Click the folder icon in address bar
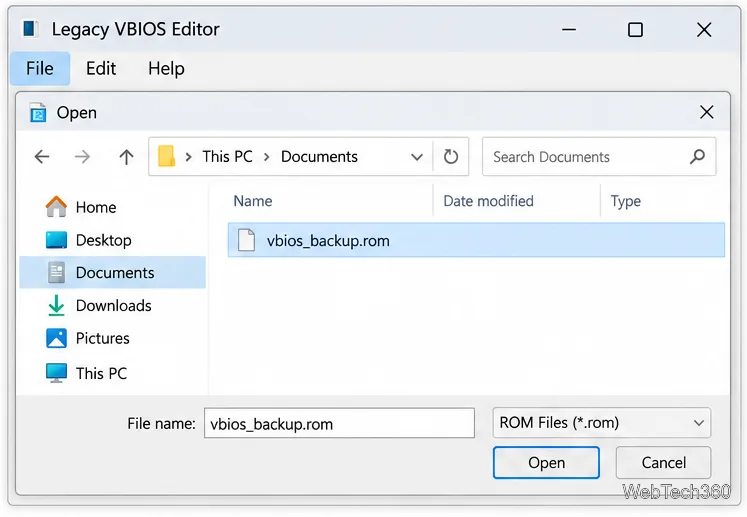Viewport: 747px width, 517px height. [x=166, y=156]
